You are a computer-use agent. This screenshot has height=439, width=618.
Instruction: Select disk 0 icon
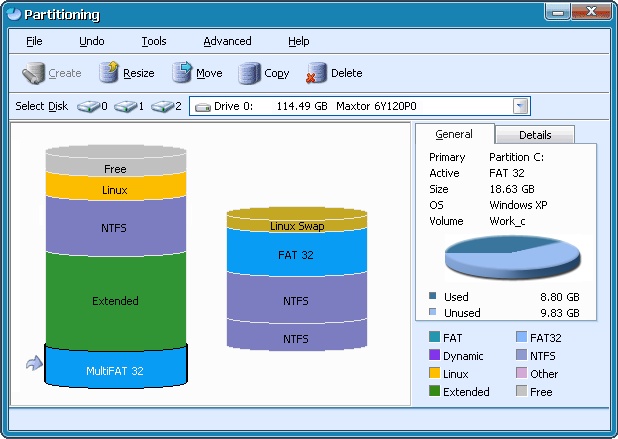tap(88, 106)
